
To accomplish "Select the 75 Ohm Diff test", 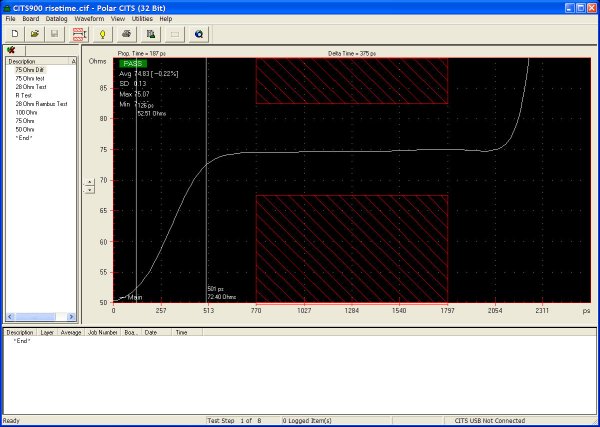I will 30,70.
